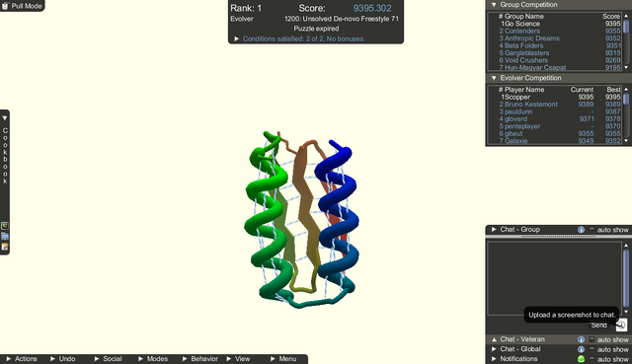
Task: Click the Chat - Global info icon
Action: (581, 349)
